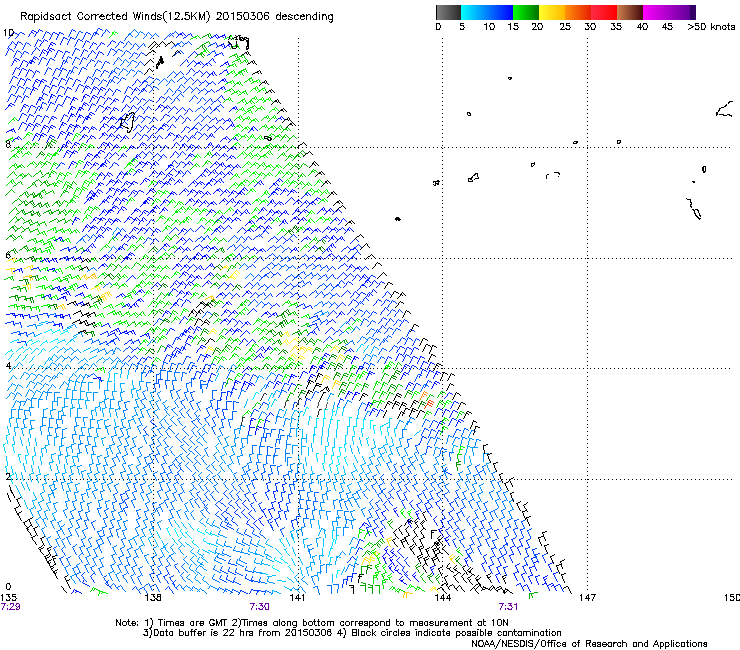The image size is (740, 650).
Task: Click the longitude label 141
Action: point(297,598)
